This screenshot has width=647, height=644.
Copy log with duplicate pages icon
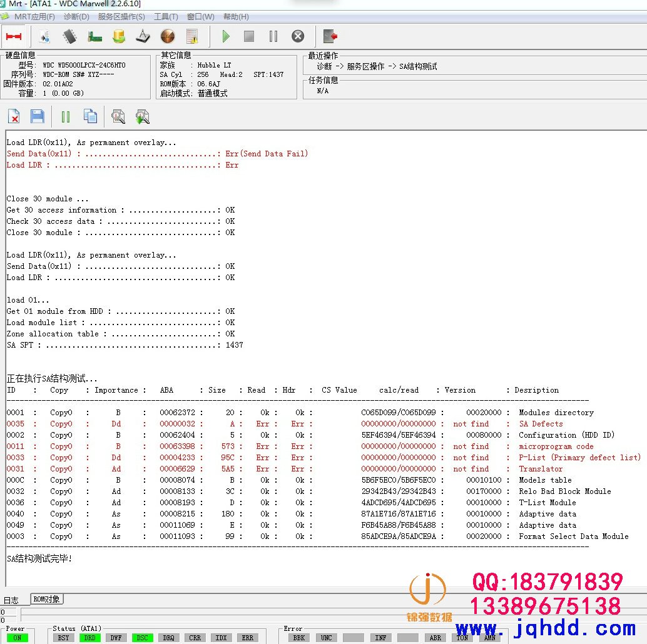click(x=90, y=117)
